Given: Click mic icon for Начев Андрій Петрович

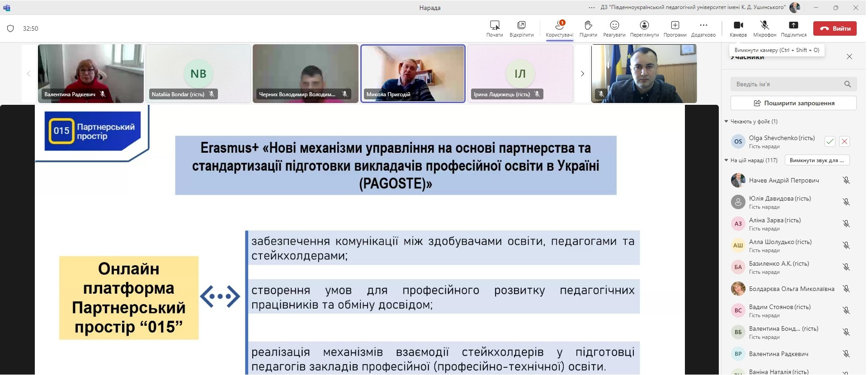Looking at the screenshot, I should click(846, 180).
